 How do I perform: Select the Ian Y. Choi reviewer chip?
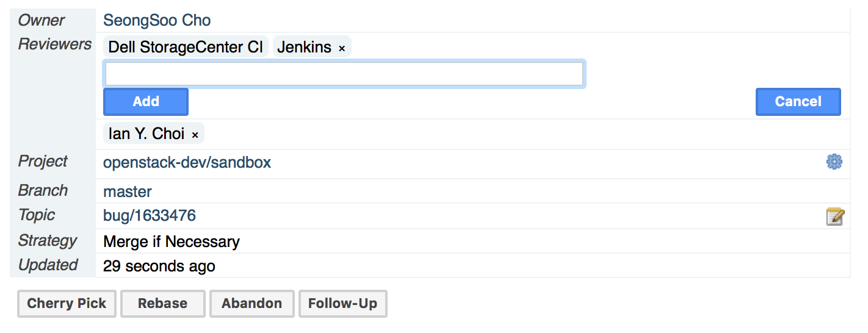146,134
